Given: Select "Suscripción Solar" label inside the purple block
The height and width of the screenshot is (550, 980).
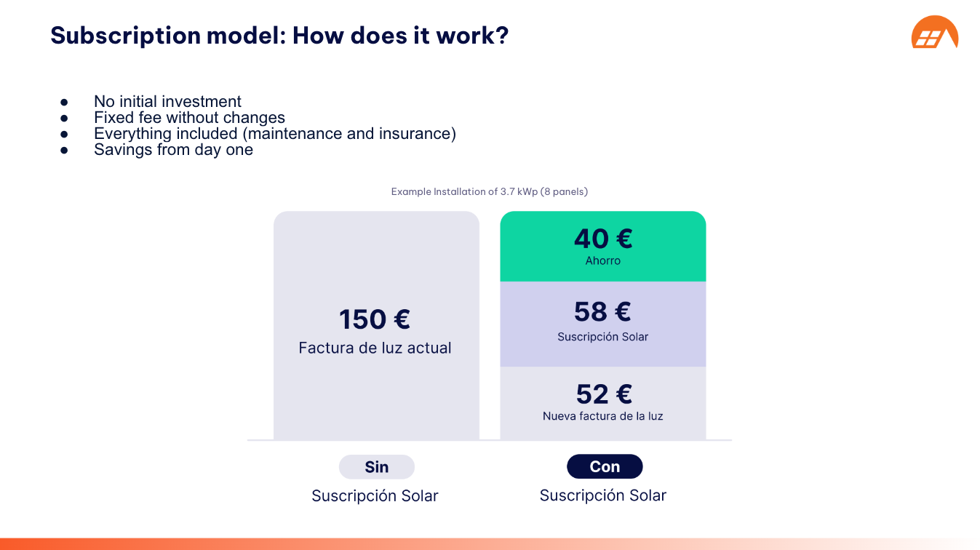Looking at the screenshot, I should click(x=602, y=337).
